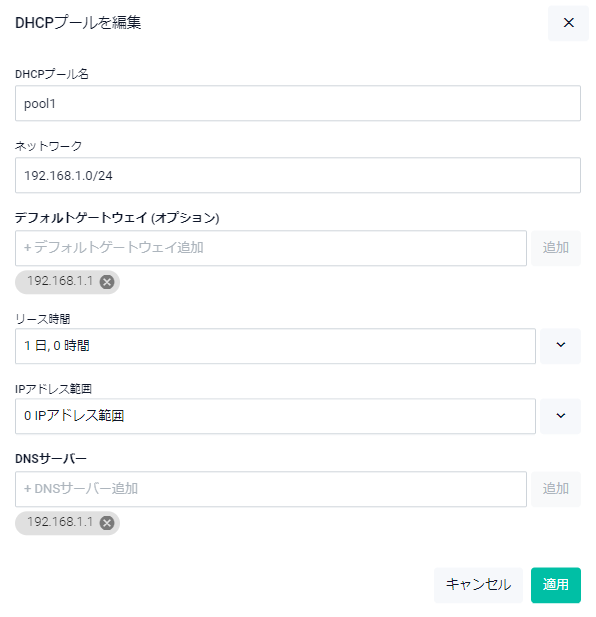Click 追加 button next to default gateway field
This screenshot has height=617, width=596.
(x=555, y=248)
